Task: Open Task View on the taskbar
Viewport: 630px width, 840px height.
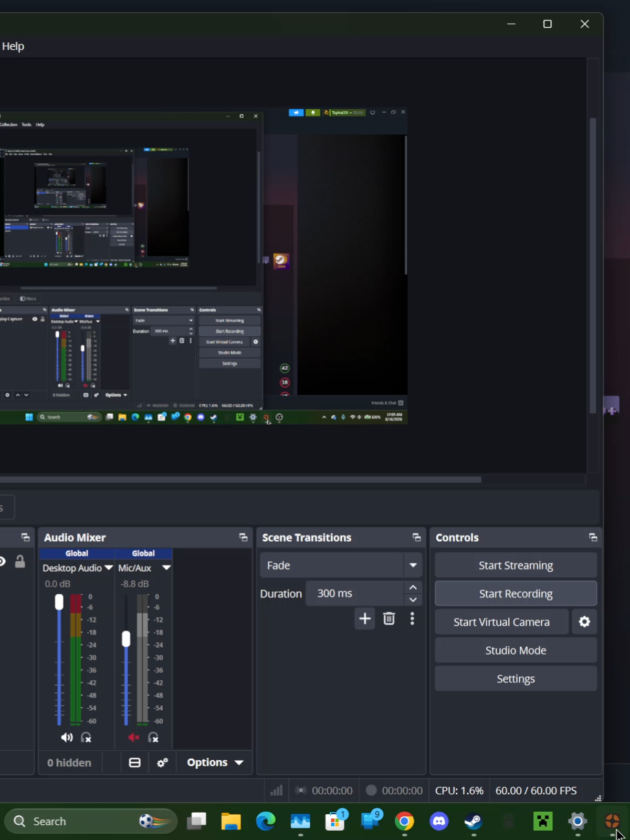Action: click(196, 822)
